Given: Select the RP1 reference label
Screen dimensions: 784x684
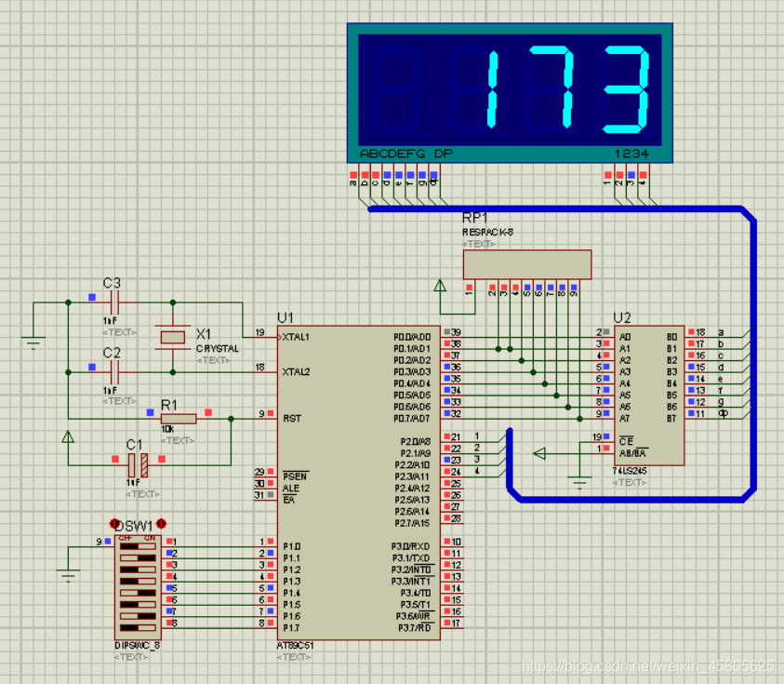Looking at the screenshot, I should pyautogui.click(x=474, y=218).
